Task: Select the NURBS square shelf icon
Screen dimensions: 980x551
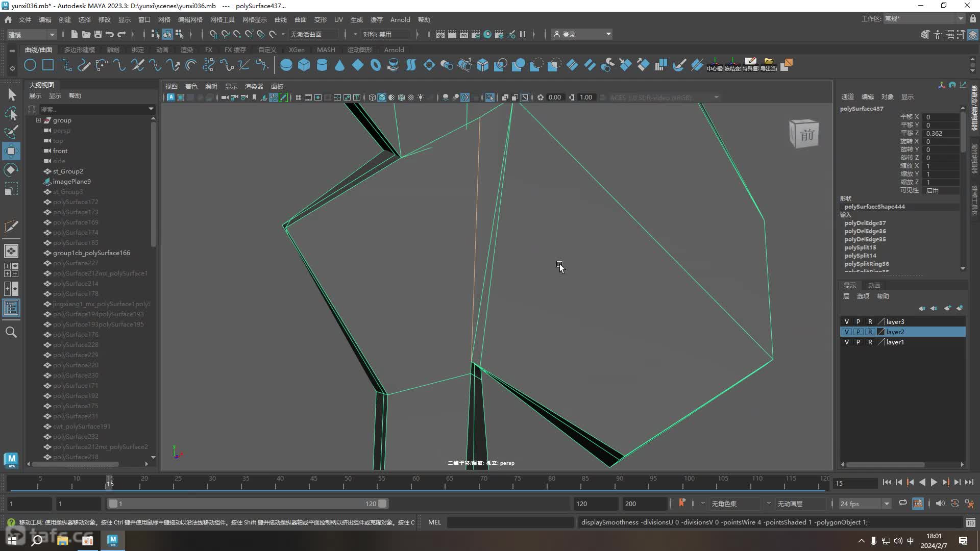Action: click(x=48, y=65)
